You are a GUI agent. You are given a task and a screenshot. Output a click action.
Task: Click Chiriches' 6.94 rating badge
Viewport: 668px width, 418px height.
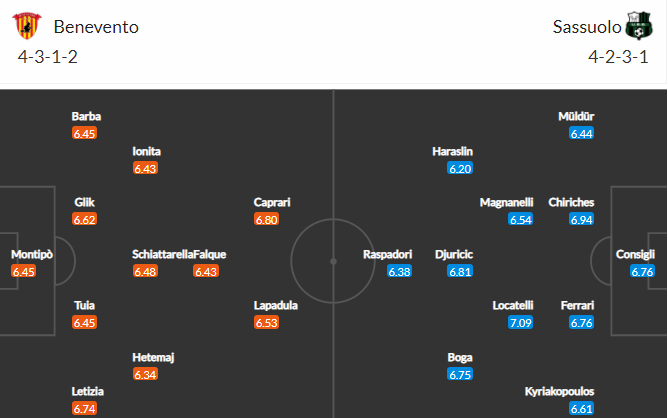pos(582,219)
